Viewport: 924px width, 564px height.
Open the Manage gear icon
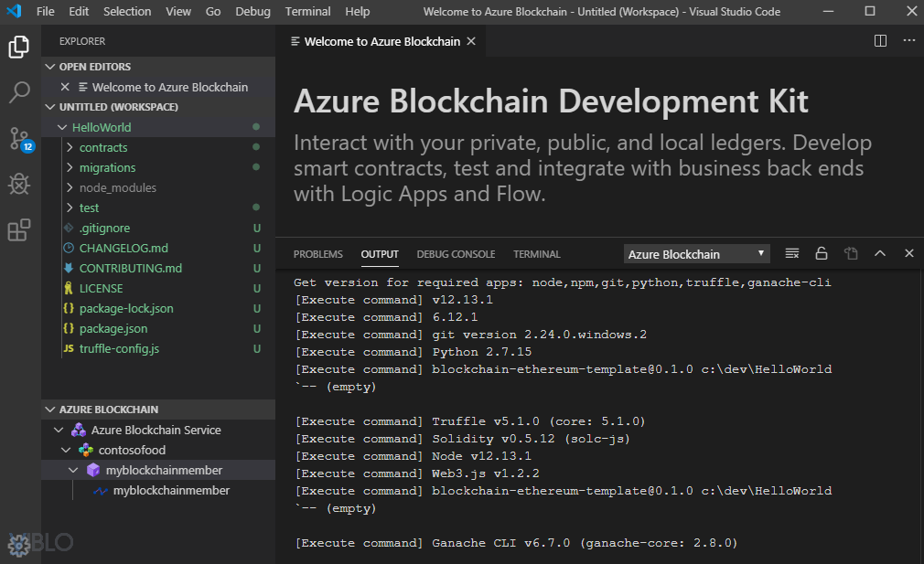point(19,546)
